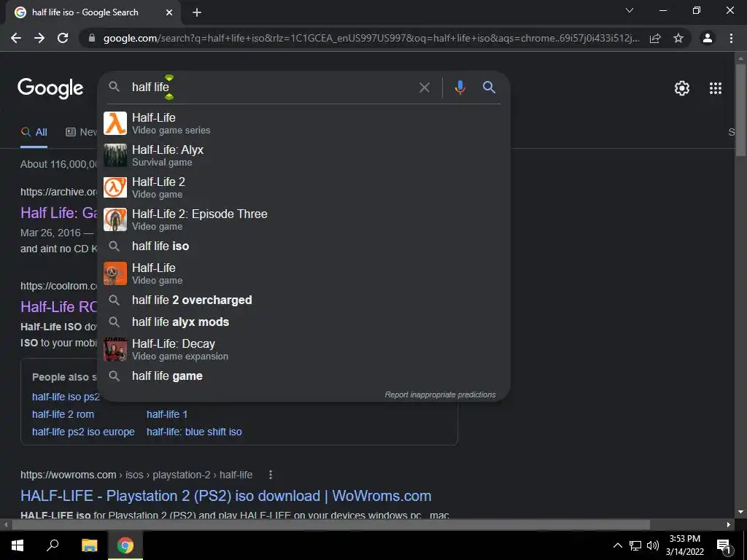Viewport: 747px width, 560px height.
Task: Clear the search box with the X icon
Action: (425, 87)
